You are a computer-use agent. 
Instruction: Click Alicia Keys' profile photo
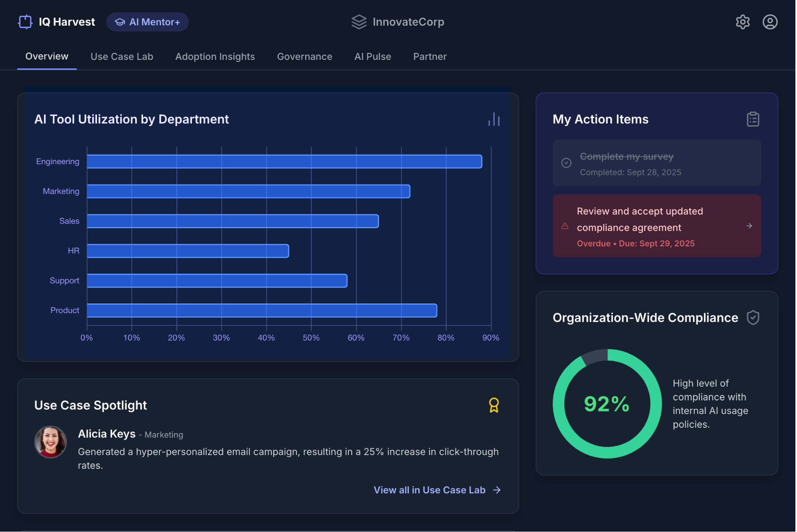51,442
